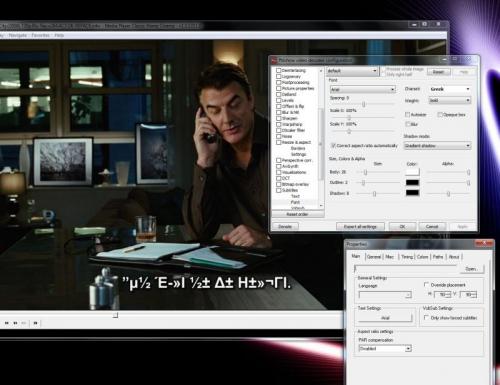
Task: Open the Weight dropdown showing bold
Action: pos(449,100)
